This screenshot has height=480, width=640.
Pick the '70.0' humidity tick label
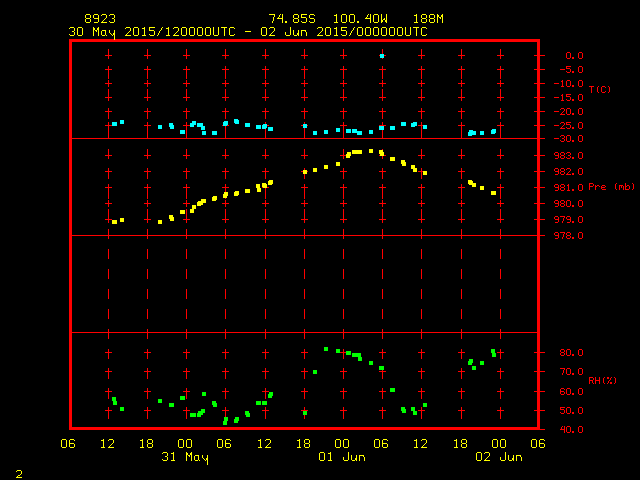571,372
